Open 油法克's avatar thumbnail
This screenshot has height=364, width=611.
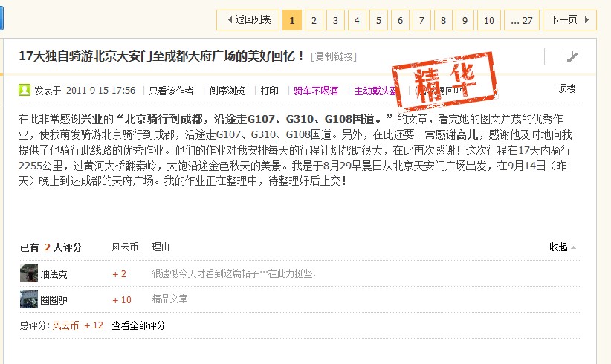coord(29,273)
